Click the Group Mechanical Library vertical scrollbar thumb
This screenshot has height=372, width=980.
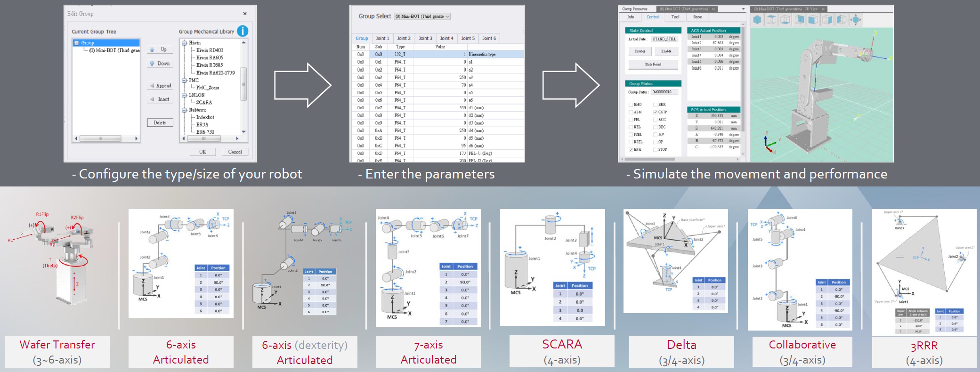pyautogui.click(x=243, y=84)
